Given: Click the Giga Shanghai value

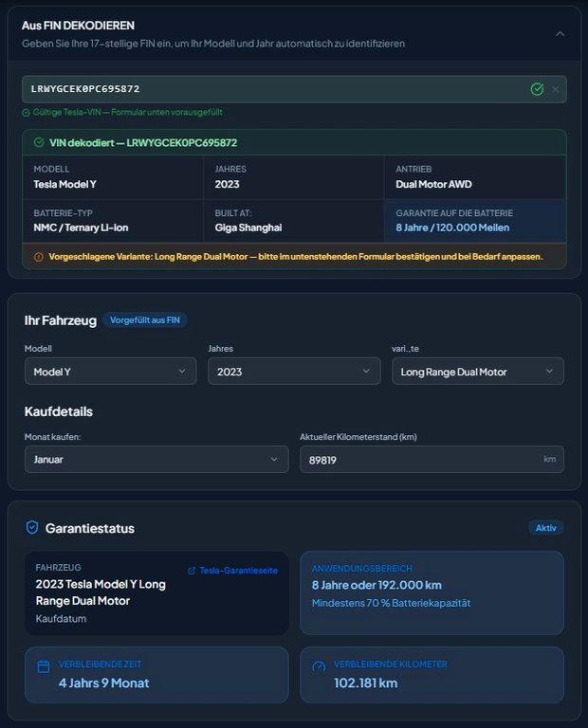Looking at the screenshot, I should [248, 227].
